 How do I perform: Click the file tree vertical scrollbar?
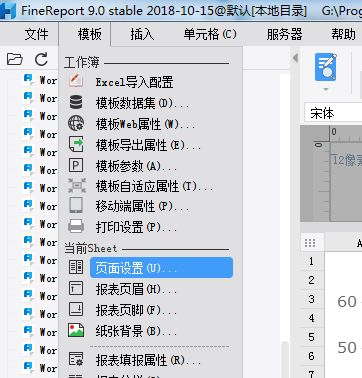pyautogui.click(x=285, y=359)
